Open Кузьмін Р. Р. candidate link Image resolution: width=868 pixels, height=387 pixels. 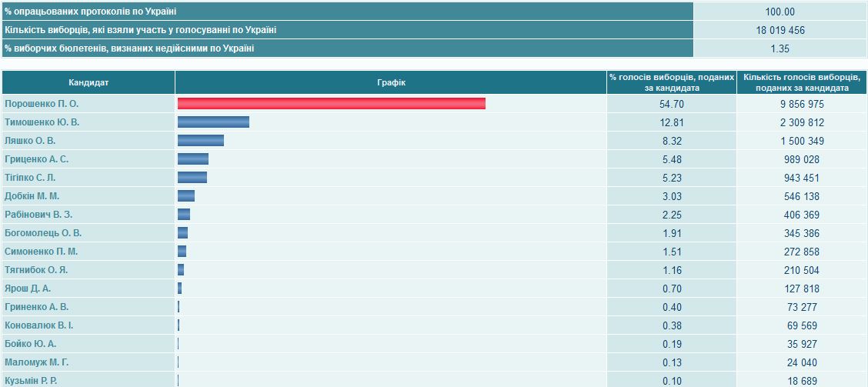(31, 381)
